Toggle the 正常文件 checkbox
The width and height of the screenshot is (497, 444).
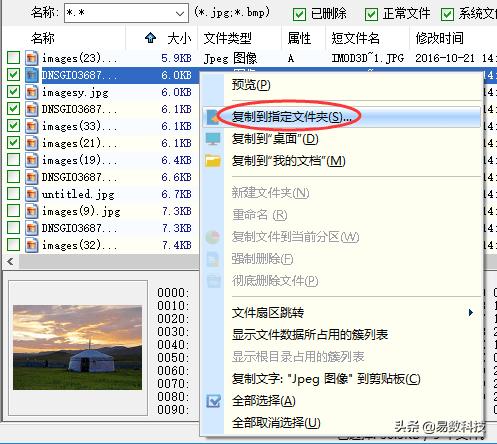click(x=371, y=14)
